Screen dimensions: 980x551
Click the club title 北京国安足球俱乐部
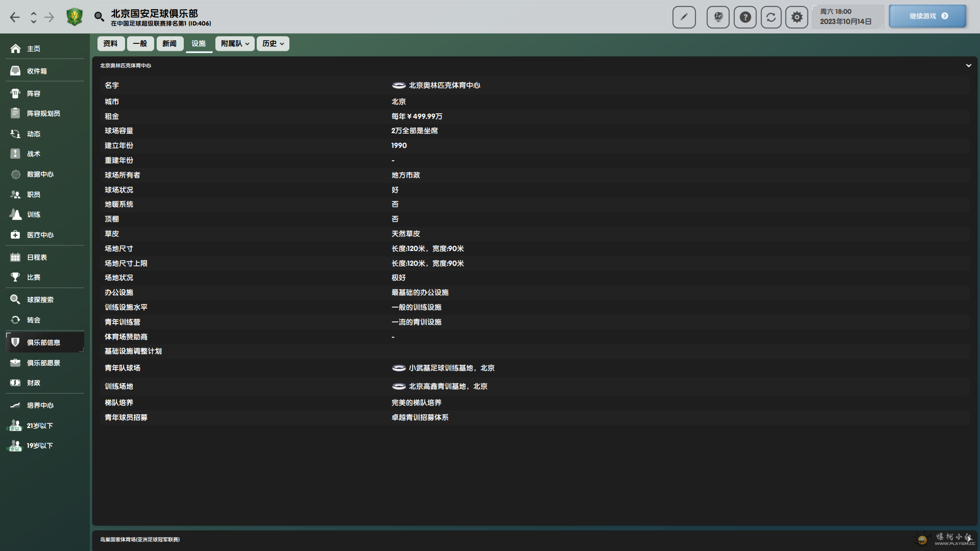[x=155, y=13]
